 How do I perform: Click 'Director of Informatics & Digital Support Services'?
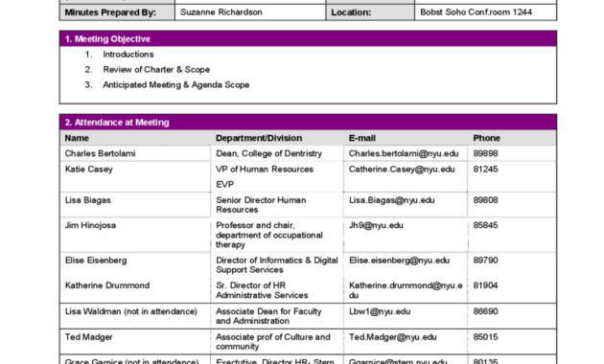276,265
